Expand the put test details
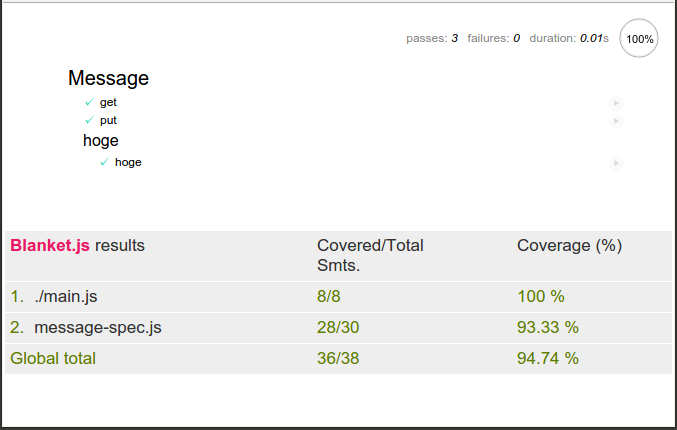 coord(108,120)
